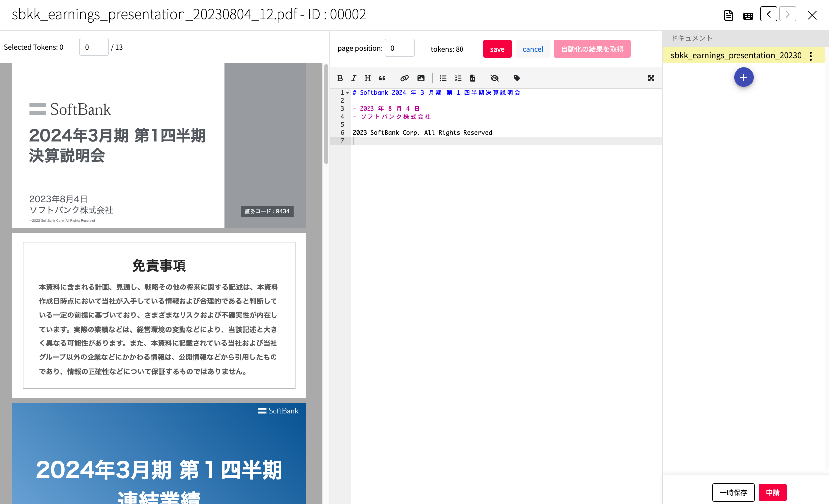Create a numbered list
Viewport: 829px width, 504px height.
coord(459,78)
